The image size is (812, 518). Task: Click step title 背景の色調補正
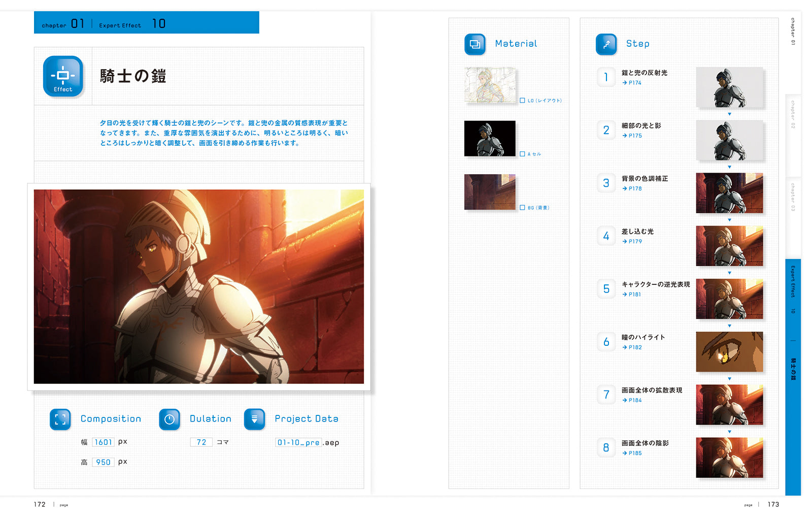(x=645, y=178)
